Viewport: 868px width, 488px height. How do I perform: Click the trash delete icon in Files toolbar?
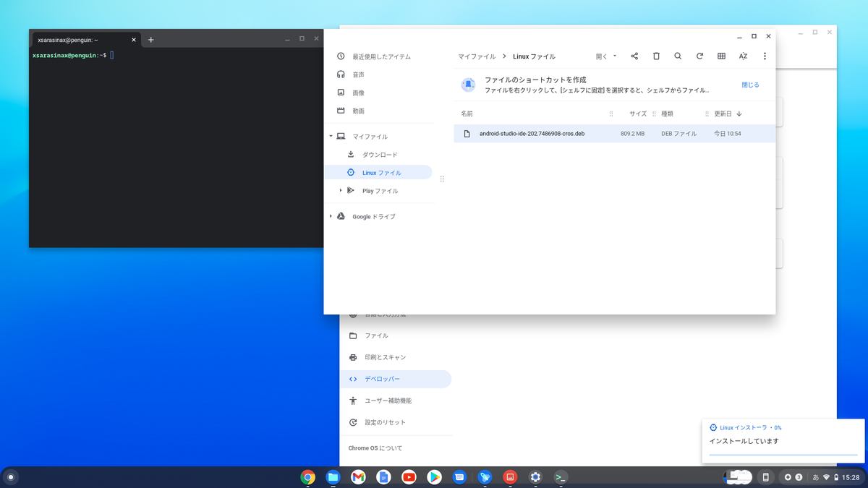tap(656, 56)
